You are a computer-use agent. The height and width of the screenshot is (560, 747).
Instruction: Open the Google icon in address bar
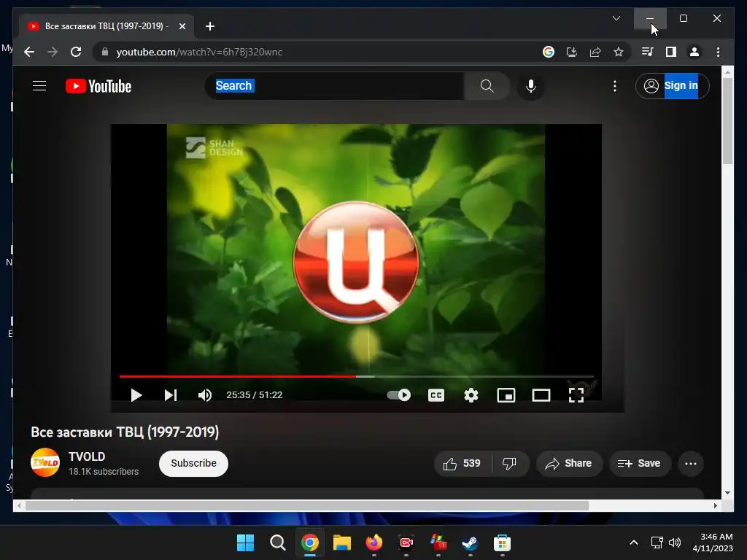click(549, 52)
